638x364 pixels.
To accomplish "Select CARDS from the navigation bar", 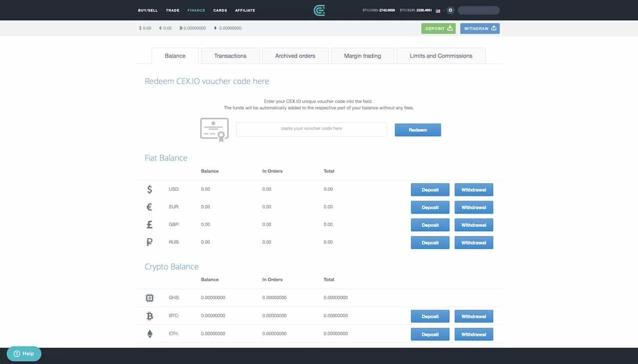I will (220, 10).
